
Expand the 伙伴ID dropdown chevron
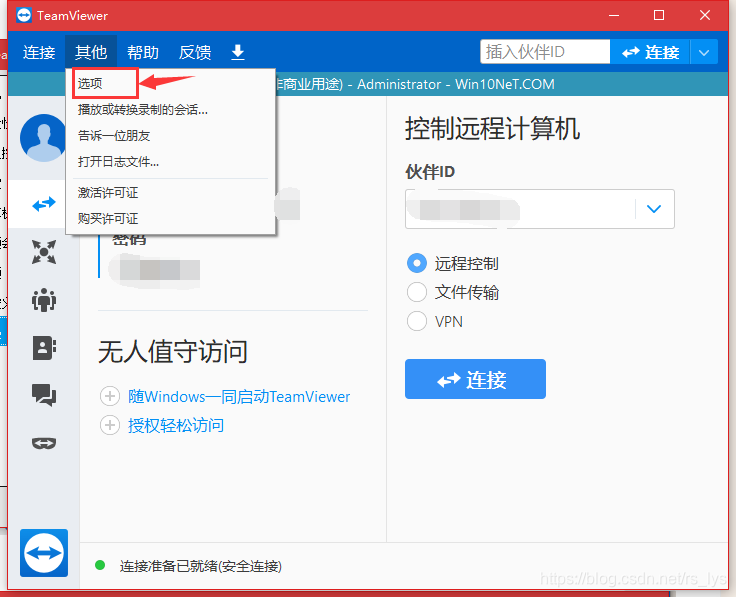point(654,209)
